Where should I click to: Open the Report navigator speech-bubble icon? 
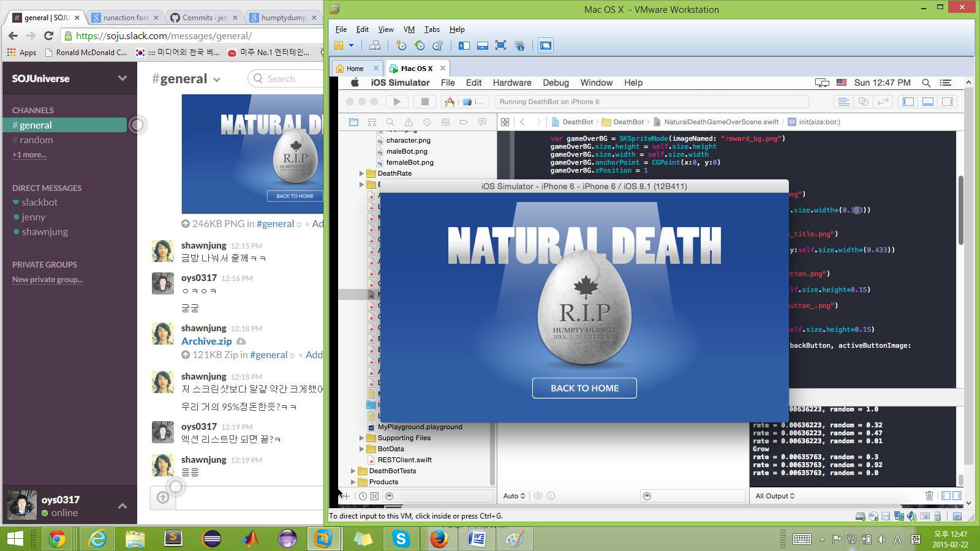coord(482,122)
